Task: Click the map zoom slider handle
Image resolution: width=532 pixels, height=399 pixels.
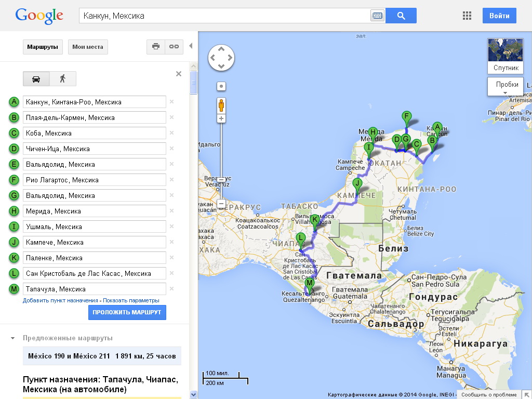Action: click(221, 180)
